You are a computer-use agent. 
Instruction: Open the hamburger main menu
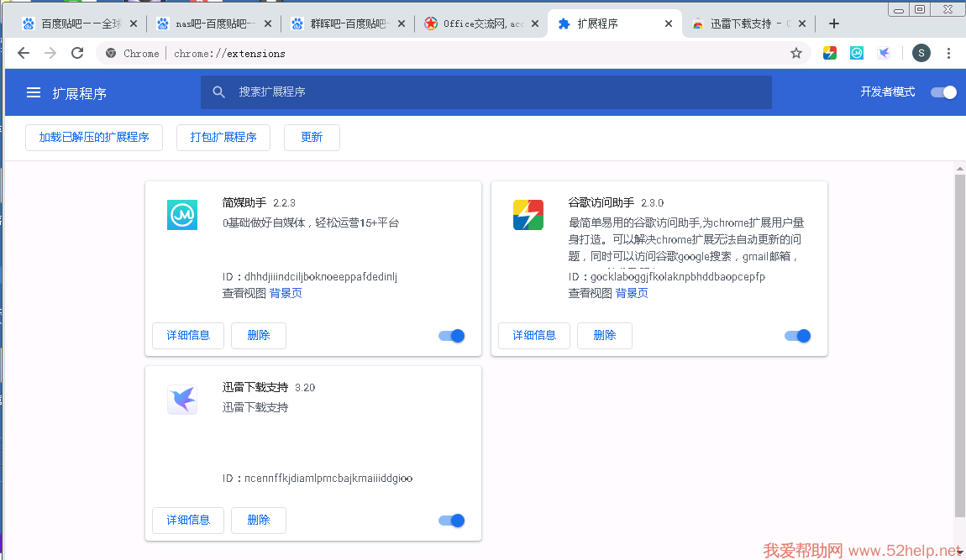[34, 92]
